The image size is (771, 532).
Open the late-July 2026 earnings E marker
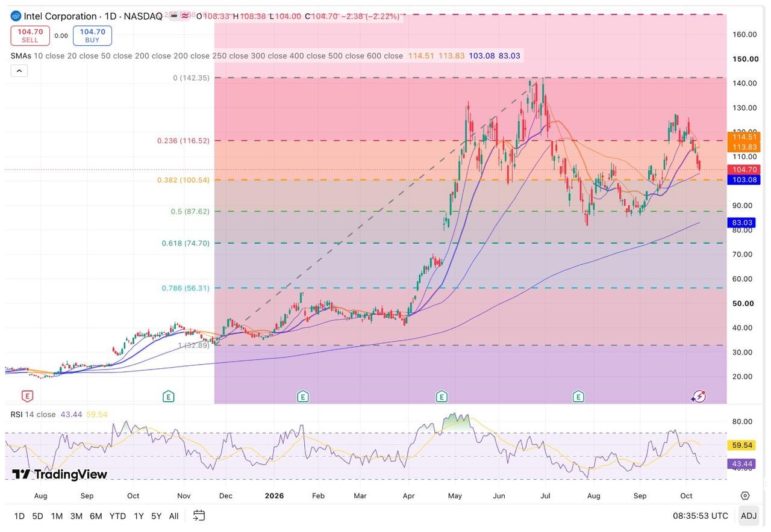point(578,396)
